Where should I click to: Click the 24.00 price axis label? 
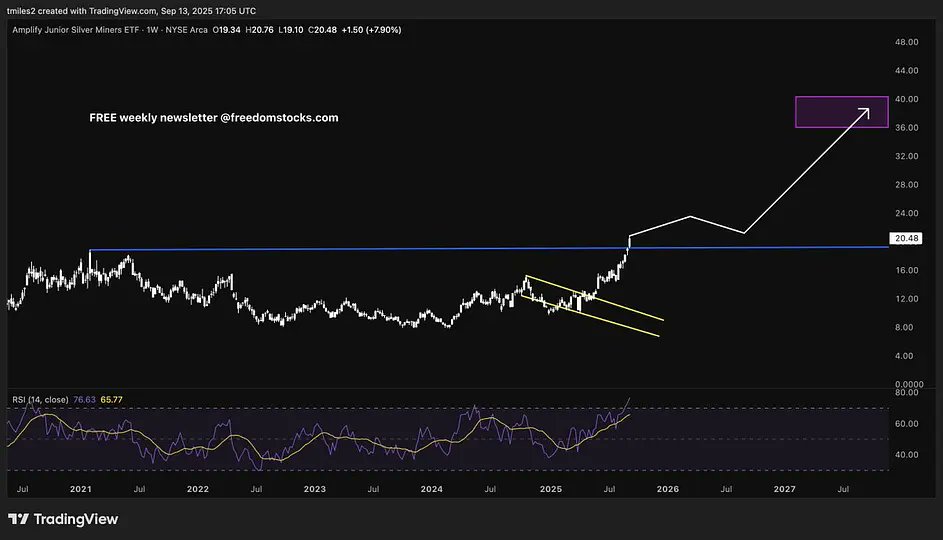click(x=906, y=213)
